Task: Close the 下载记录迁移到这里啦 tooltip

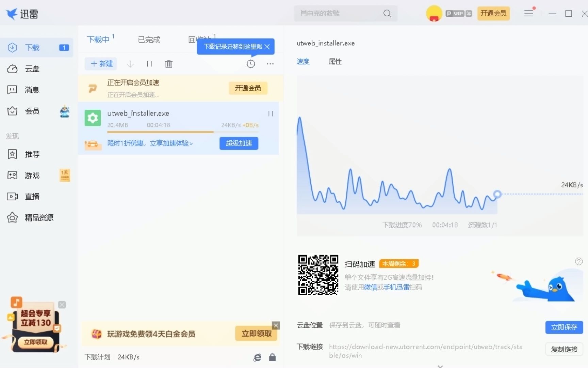Action: click(x=267, y=47)
